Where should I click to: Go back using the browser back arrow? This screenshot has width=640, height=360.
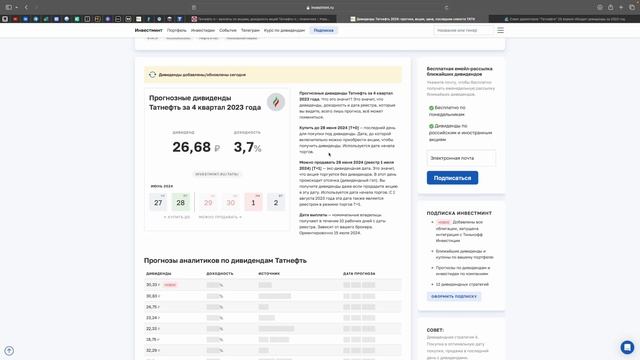(26, 7)
